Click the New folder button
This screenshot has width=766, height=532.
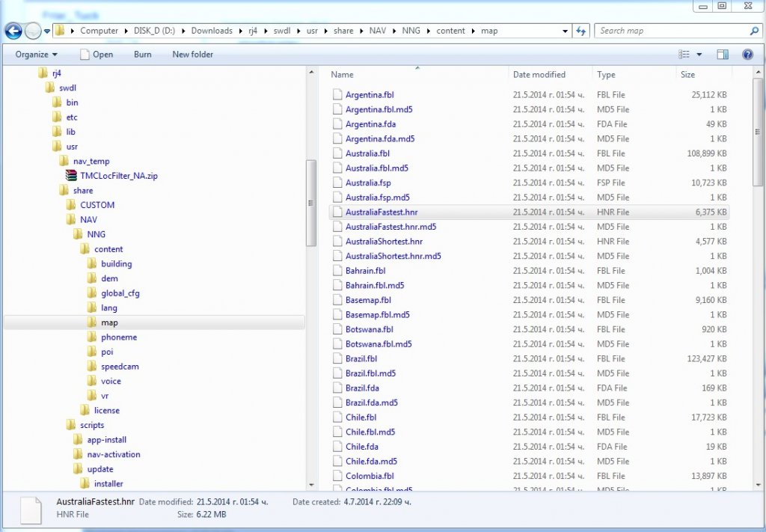(192, 55)
